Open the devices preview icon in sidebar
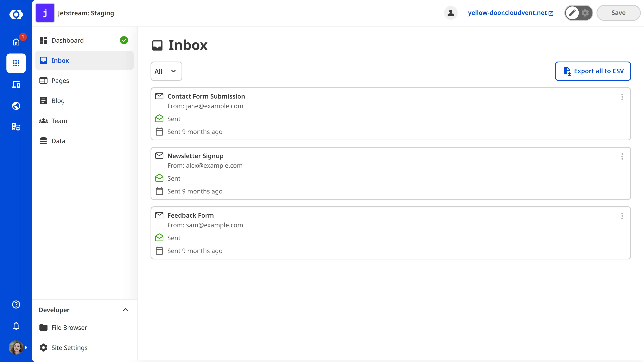Viewport: 644px width, 362px height. [x=16, y=84]
